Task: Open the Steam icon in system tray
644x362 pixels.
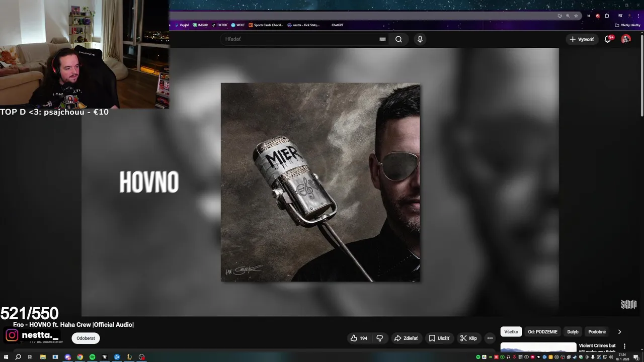Action: 575,357
